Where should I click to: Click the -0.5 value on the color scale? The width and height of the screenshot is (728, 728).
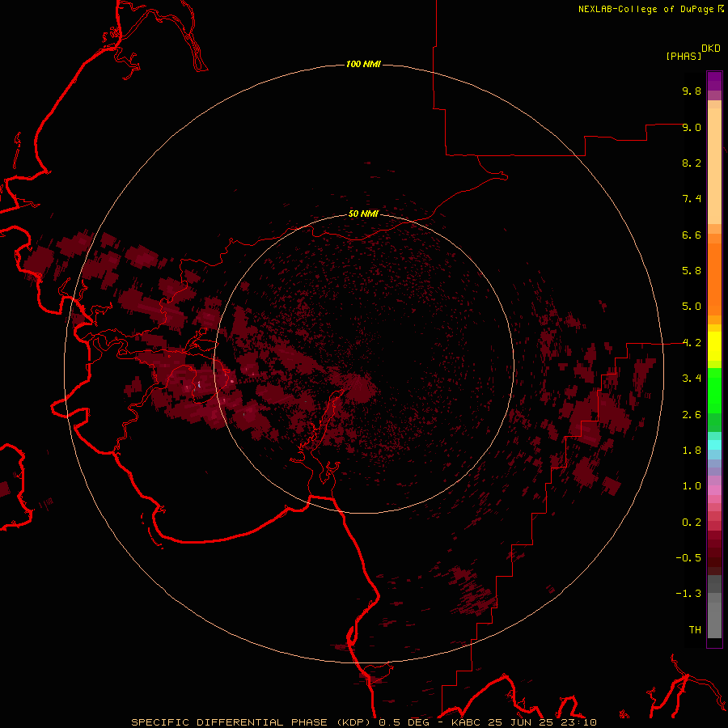[x=688, y=558]
